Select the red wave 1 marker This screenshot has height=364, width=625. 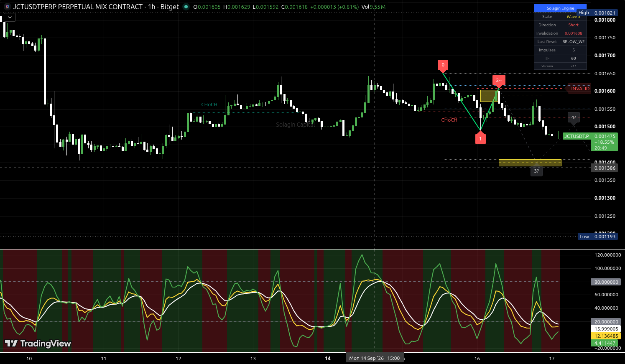pyautogui.click(x=480, y=138)
